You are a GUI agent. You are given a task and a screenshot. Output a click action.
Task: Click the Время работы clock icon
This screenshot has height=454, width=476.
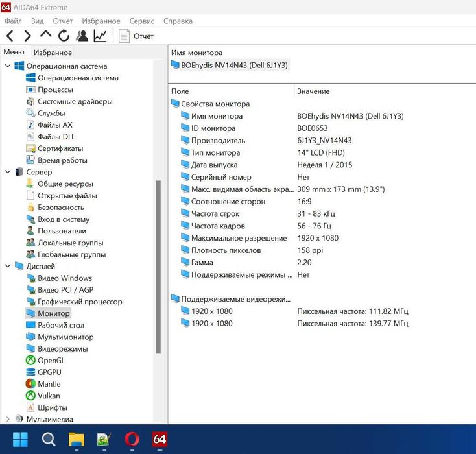30,160
